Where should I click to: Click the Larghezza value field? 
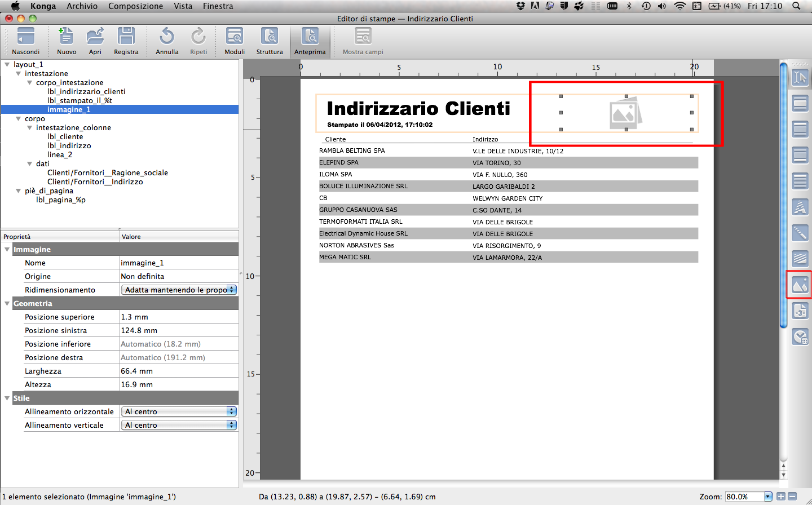178,371
